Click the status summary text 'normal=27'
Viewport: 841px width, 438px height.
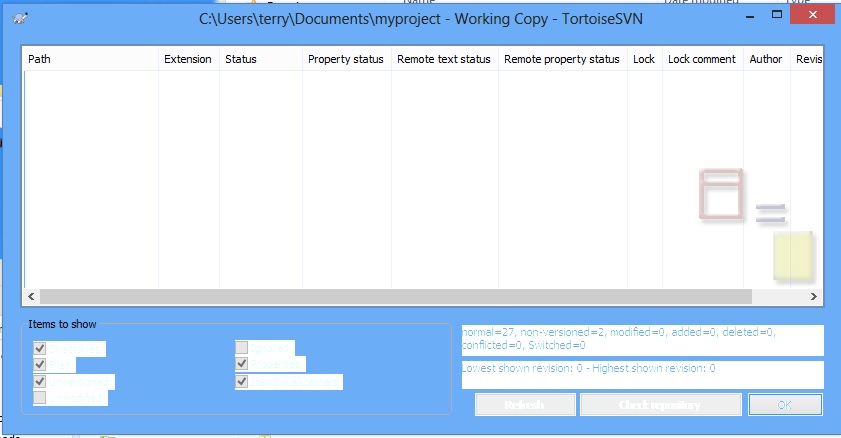(x=488, y=332)
